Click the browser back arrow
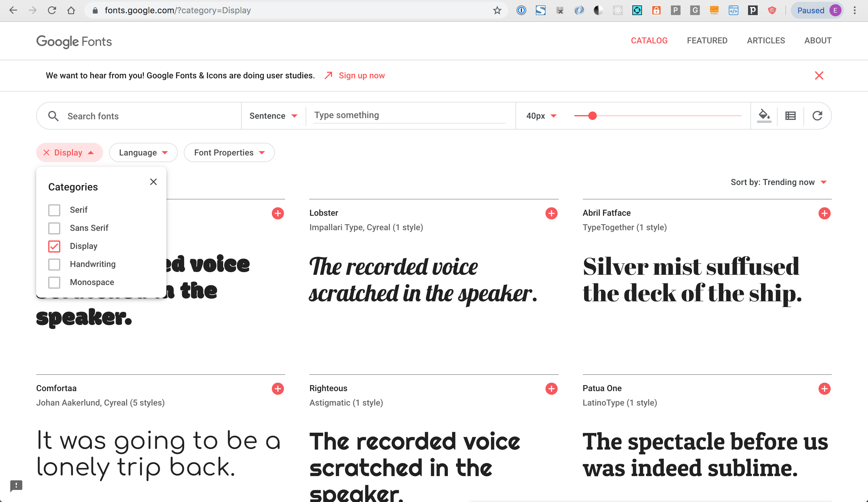 coord(13,10)
